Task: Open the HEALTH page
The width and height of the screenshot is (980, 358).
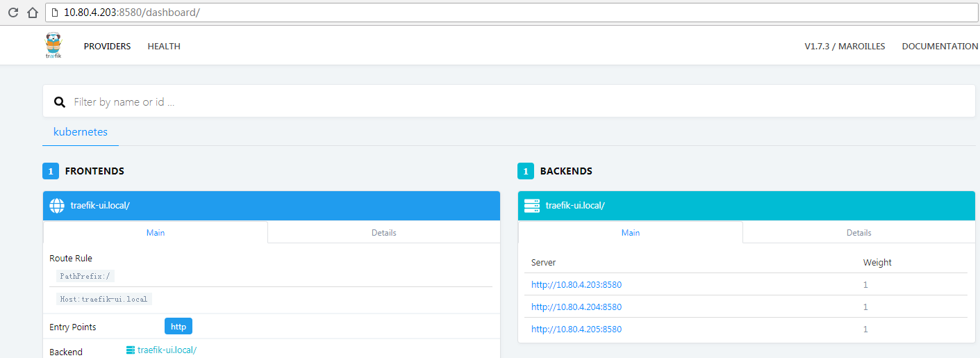Action: [164, 47]
